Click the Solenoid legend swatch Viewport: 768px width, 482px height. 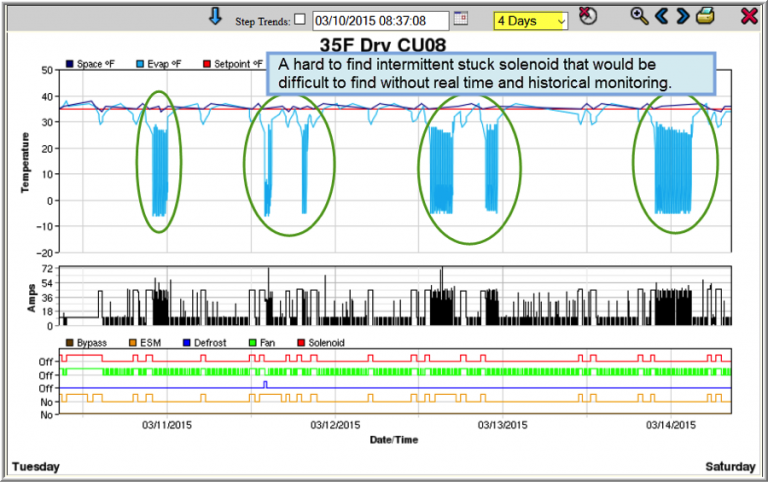tap(301, 343)
